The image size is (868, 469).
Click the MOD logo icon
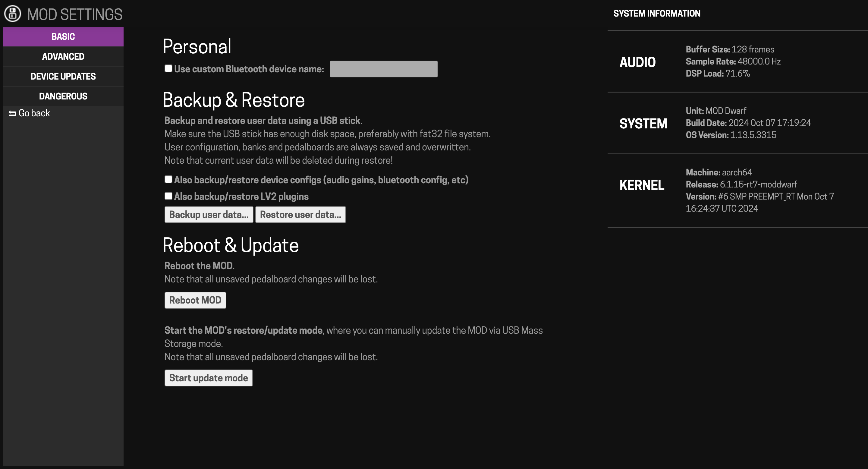pos(12,14)
